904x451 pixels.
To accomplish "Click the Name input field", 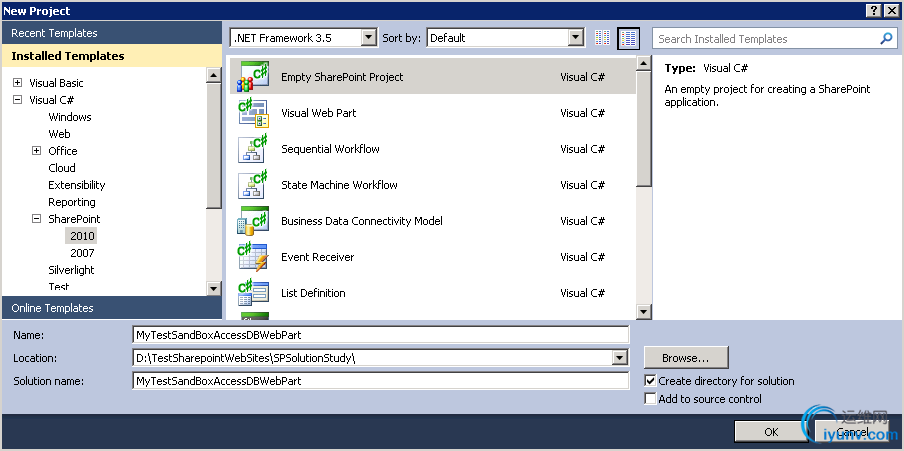I will pyautogui.click(x=381, y=335).
